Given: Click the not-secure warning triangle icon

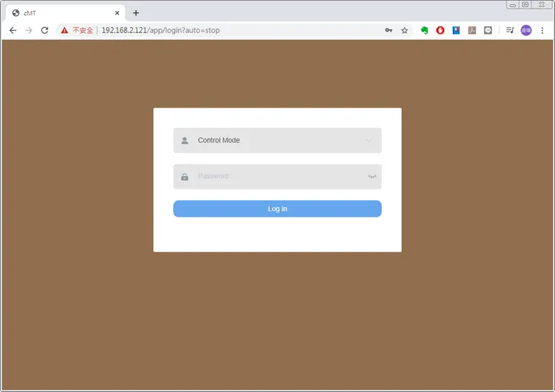Looking at the screenshot, I should (64, 30).
